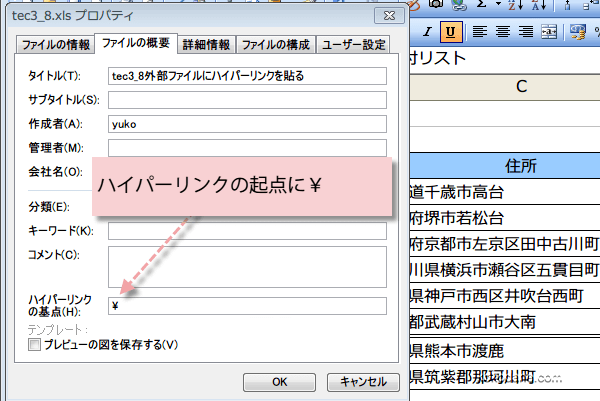
Task: Select cell with 県神戸市西区井吹台西町
Action: 505,296
